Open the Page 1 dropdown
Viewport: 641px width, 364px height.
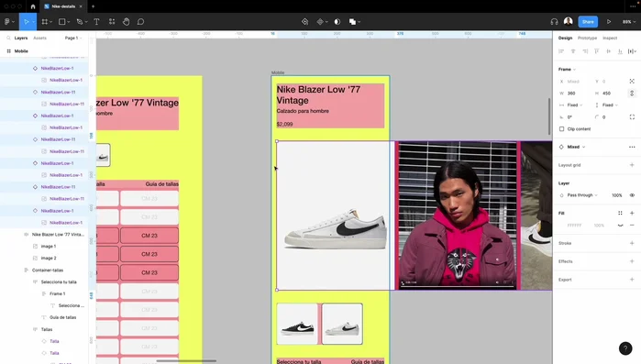pyautogui.click(x=73, y=38)
